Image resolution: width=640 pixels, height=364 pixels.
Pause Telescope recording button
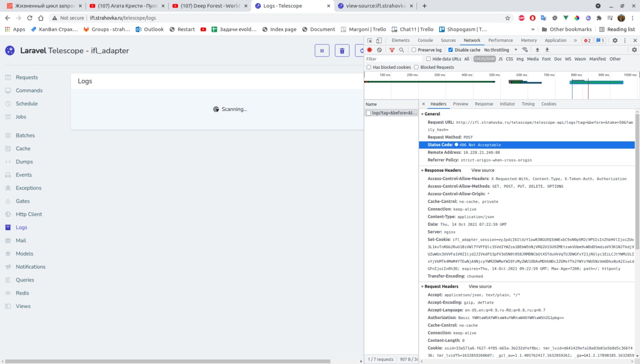click(x=322, y=50)
